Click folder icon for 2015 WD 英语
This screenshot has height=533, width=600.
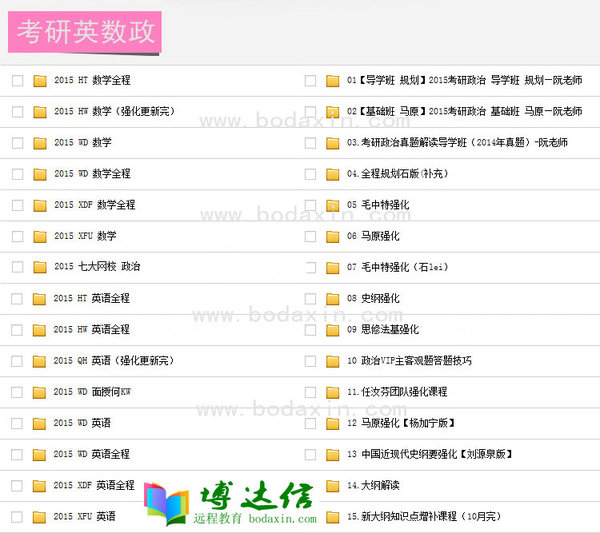(39, 424)
